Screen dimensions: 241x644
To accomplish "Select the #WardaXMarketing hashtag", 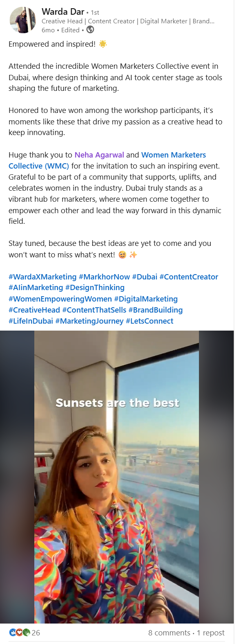I will pos(42,277).
